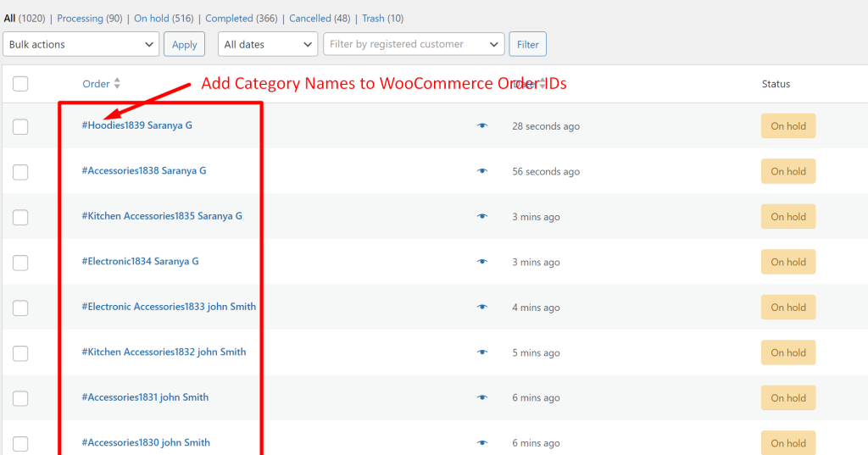
Task: Preview Electronic1834 order eye icon
Action: (x=482, y=262)
